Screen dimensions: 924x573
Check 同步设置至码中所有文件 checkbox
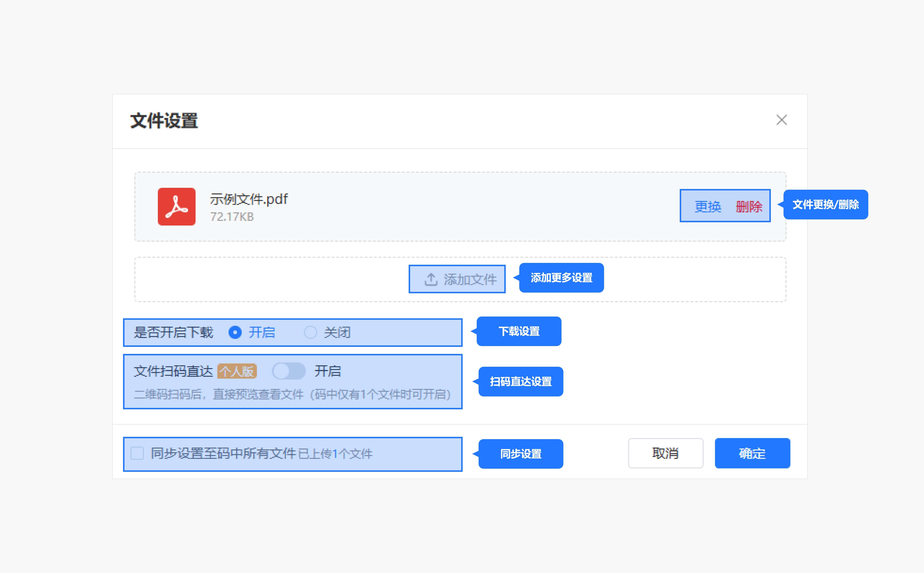click(x=137, y=453)
